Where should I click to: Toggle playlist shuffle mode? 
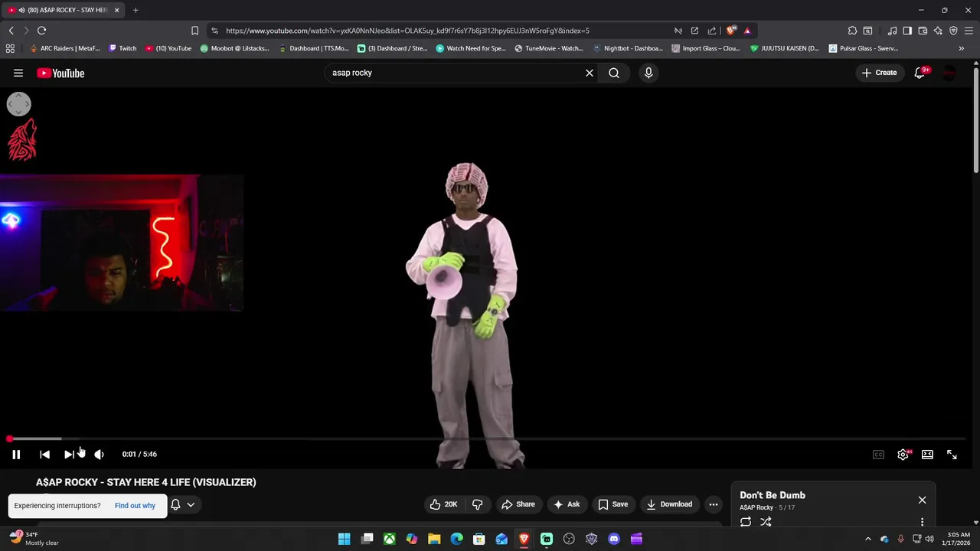point(766,522)
